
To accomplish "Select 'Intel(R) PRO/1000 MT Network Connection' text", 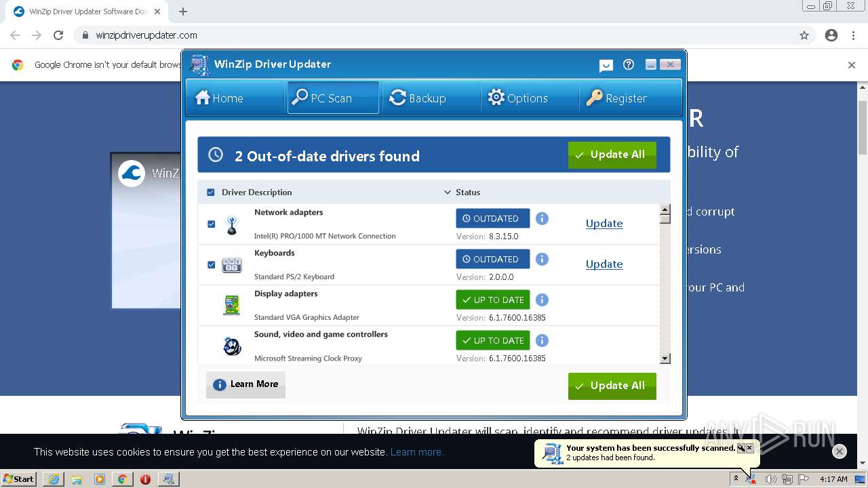I will pos(325,236).
